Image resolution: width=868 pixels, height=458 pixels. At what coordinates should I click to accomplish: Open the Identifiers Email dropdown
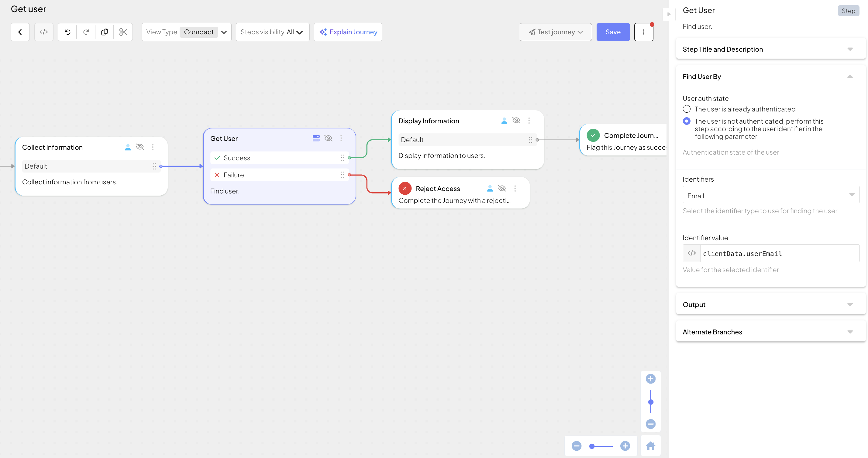point(771,196)
